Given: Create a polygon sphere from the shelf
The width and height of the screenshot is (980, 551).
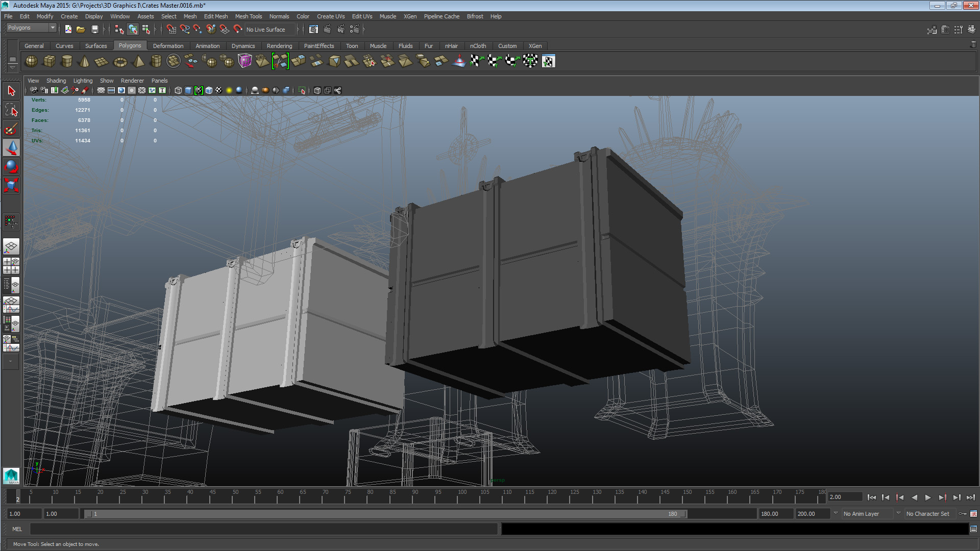Looking at the screenshot, I should click(x=31, y=61).
